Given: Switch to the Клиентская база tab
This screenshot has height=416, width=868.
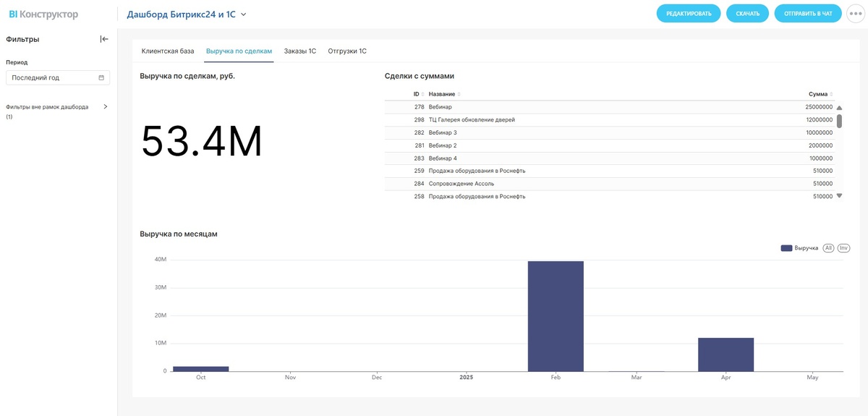Looking at the screenshot, I should (x=168, y=51).
